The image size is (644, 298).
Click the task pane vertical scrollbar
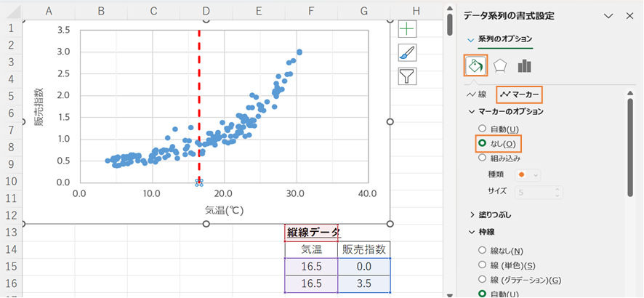click(x=630, y=148)
